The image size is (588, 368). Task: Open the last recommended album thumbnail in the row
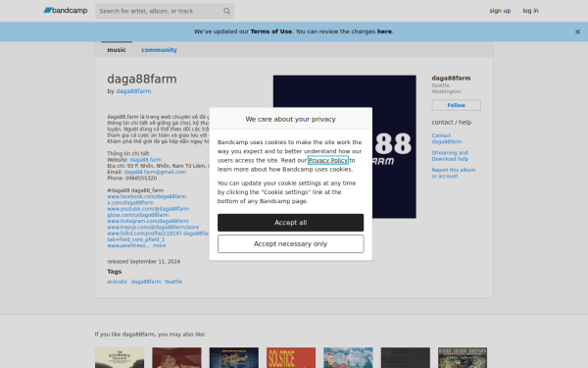point(463,357)
